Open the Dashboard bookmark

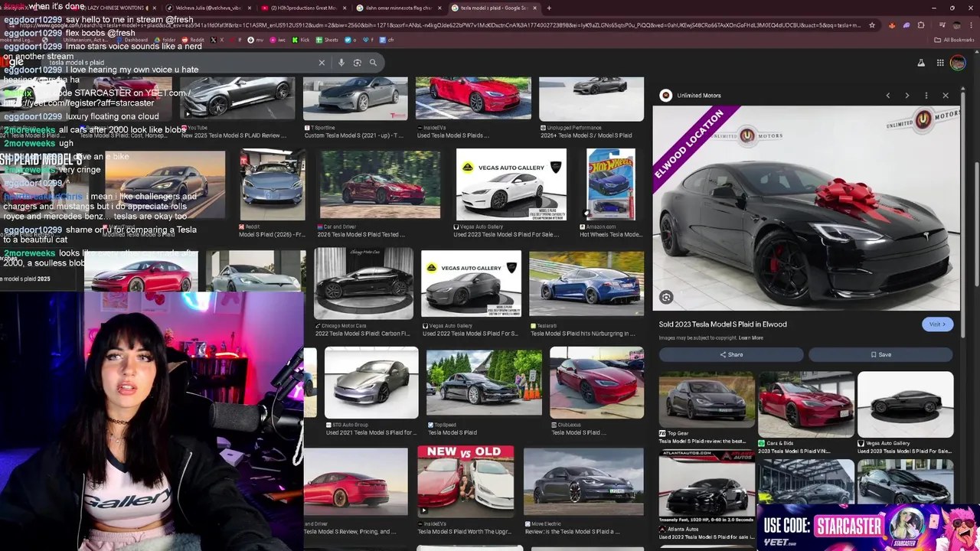[132, 40]
